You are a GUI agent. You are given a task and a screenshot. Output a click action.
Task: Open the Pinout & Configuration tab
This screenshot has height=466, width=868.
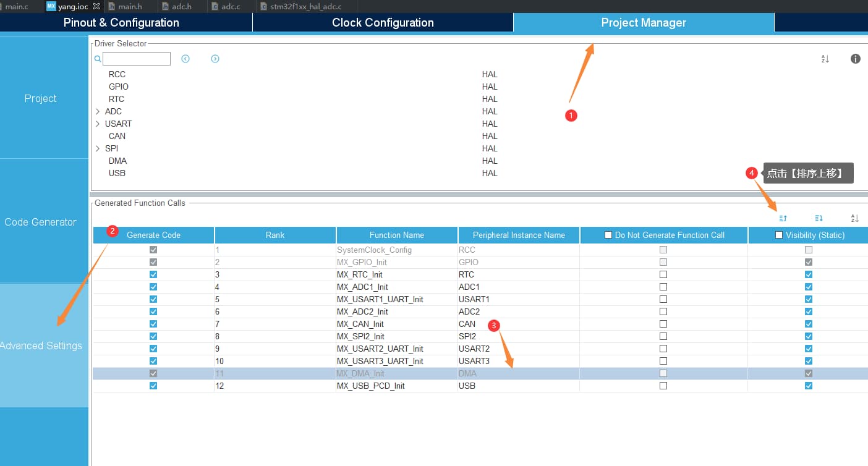coord(121,23)
